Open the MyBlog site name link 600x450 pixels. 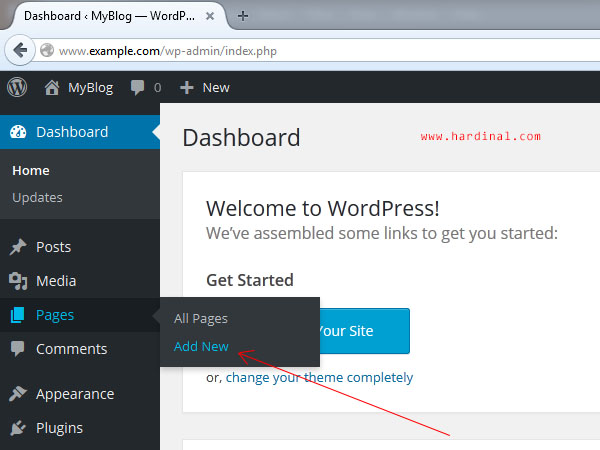click(91, 88)
